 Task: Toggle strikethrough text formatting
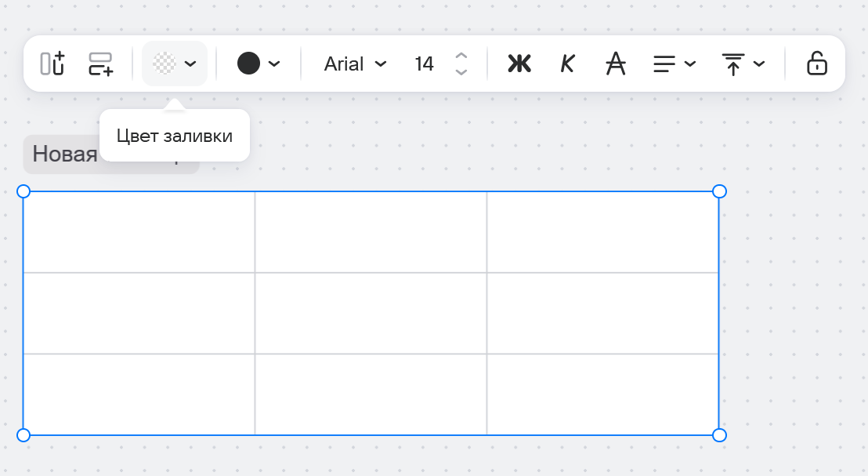[617, 64]
